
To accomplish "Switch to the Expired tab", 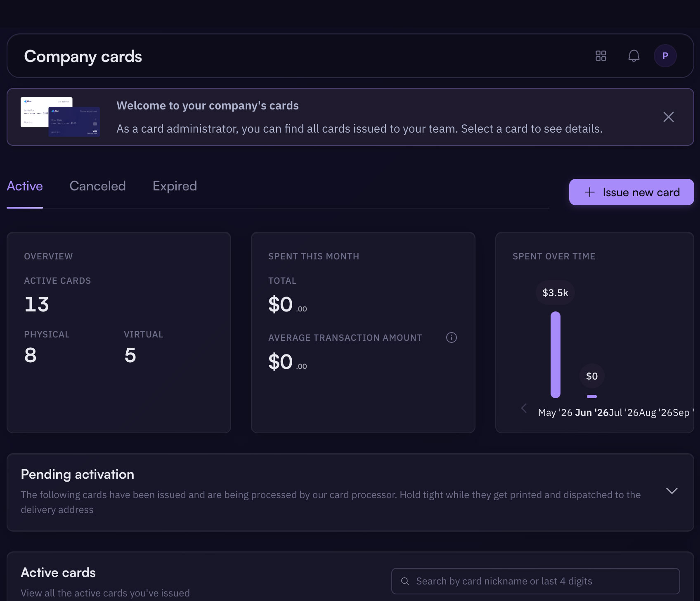I will click(175, 186).
